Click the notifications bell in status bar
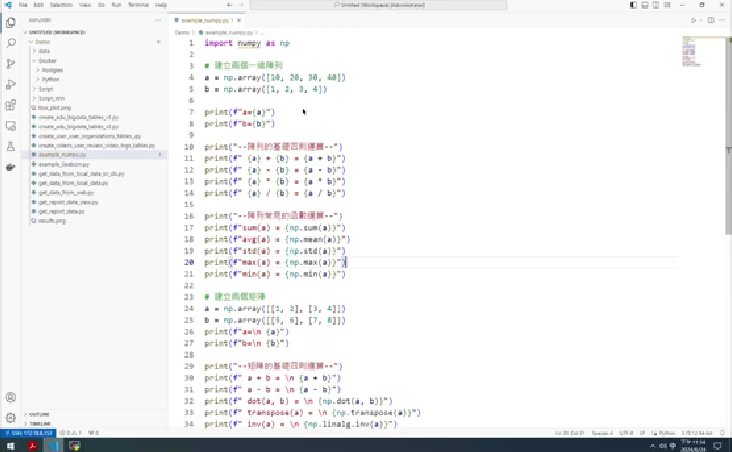Image resolution: width=732 pixels, height=452 pixels. pos(722,433)
